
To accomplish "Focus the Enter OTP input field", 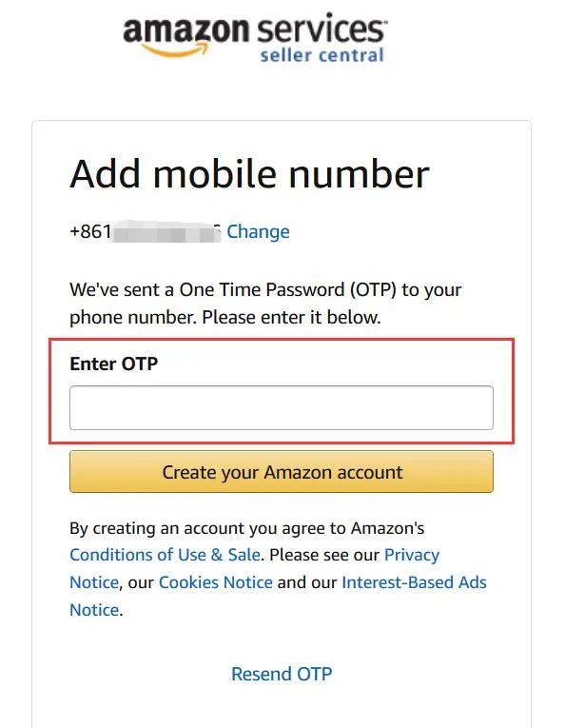I will pyautogui.click(x=282, y=407).
